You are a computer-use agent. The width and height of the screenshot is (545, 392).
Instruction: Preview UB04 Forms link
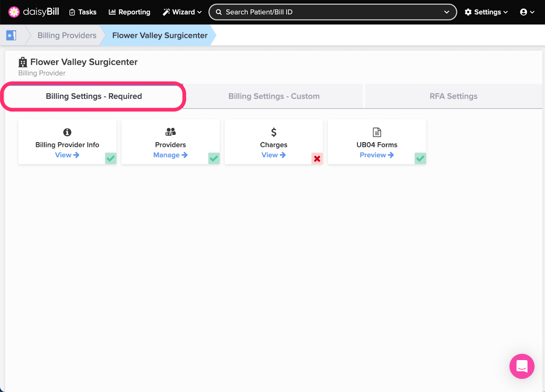[x=377, y=155]
